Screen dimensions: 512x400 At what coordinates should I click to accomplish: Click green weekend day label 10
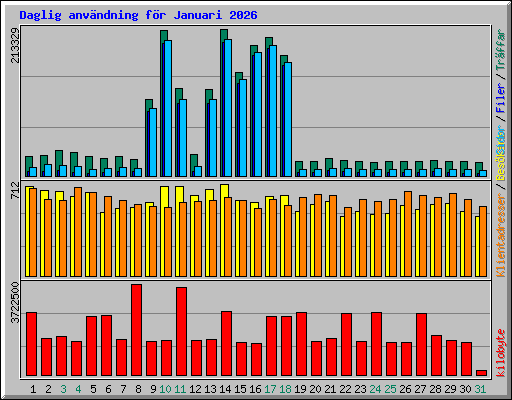pyautogui.click(x=165, y=389)
